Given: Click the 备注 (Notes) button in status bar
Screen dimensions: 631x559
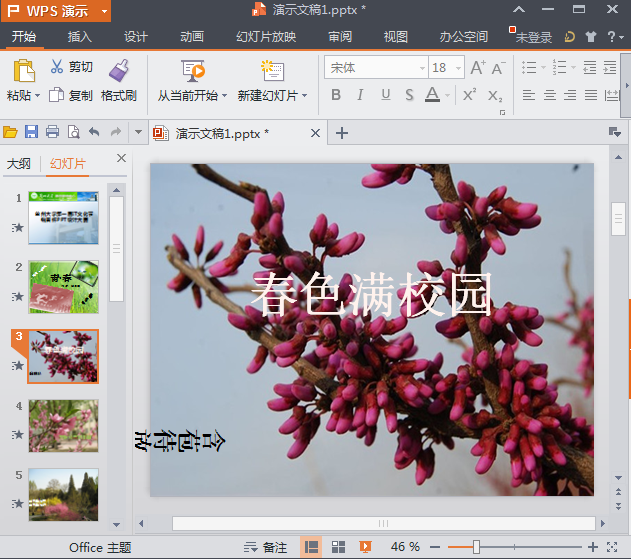Looking at the screenshot, I should pos(266,547).
